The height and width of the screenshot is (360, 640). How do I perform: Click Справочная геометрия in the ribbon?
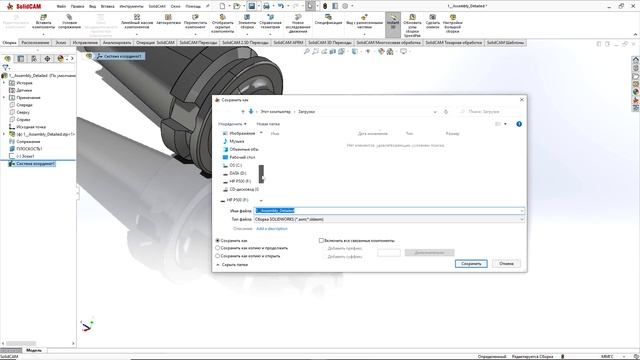coord(270,22)
